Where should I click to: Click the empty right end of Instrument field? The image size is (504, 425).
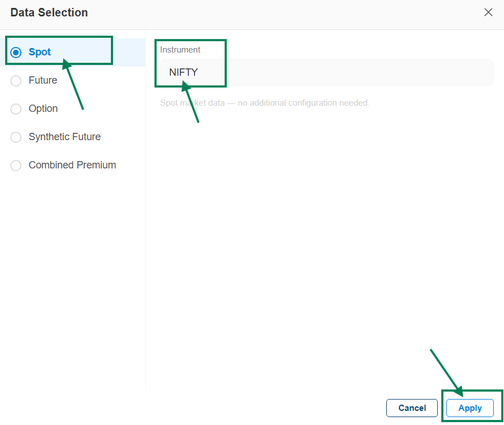(453, 72)
